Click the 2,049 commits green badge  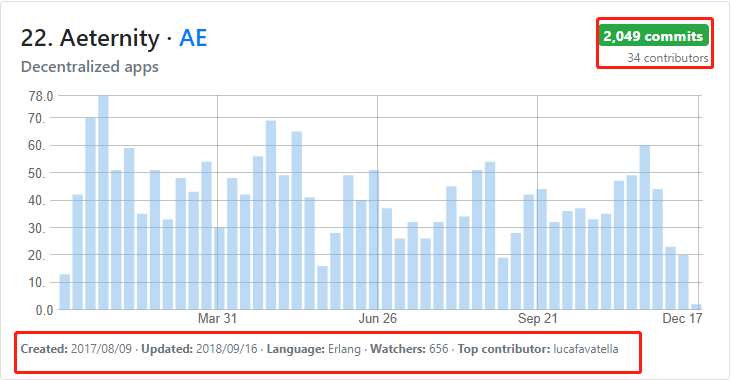(x=653, y=36)
